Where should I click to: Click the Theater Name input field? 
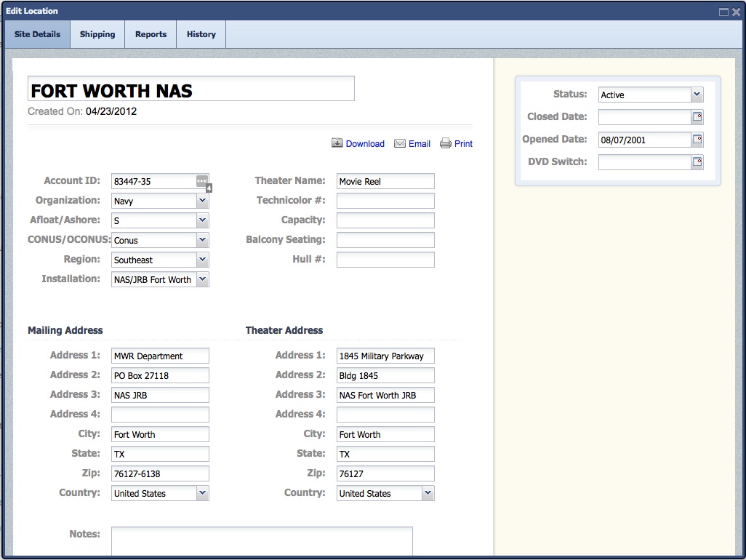(385, 181)
